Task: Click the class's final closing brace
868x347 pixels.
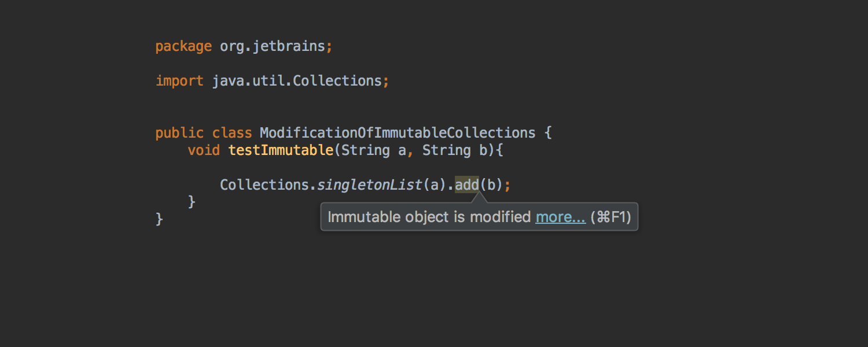Action: [x=159, y=219]
